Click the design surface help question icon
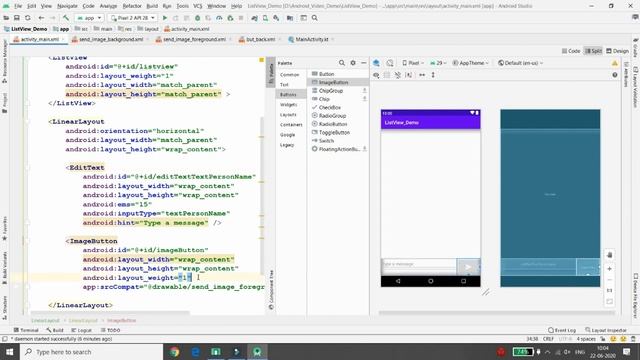Viewport: 640px width, 360px height. (615, 75)
